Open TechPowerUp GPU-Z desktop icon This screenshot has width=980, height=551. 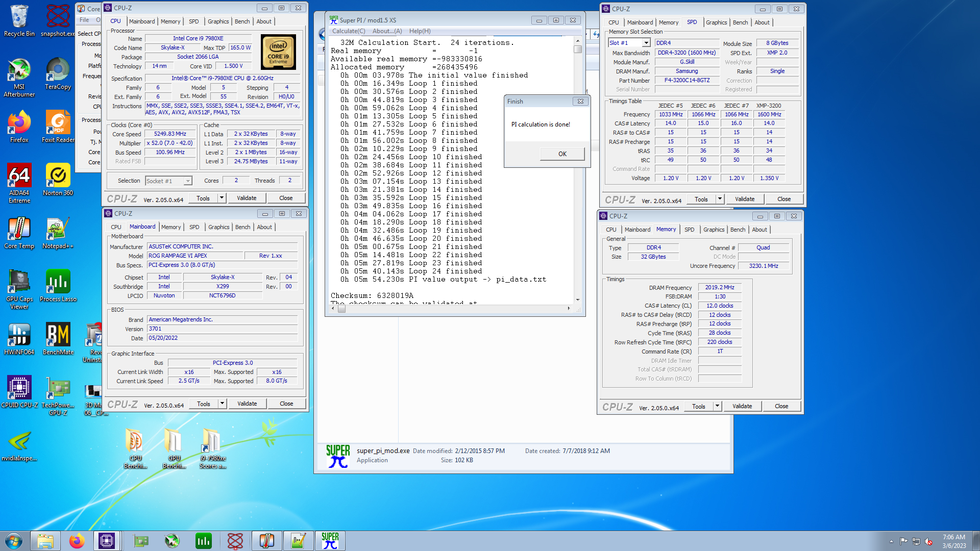(x=58, y=396)
